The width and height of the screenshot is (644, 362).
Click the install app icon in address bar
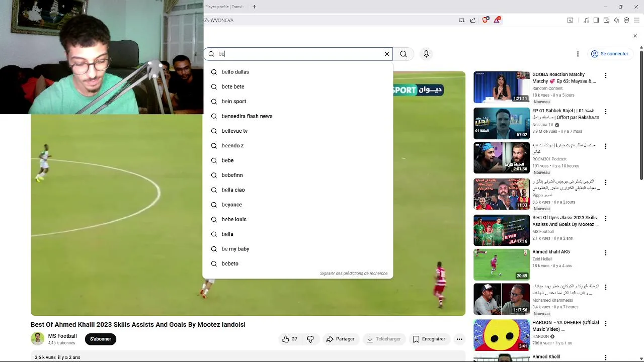461,20
